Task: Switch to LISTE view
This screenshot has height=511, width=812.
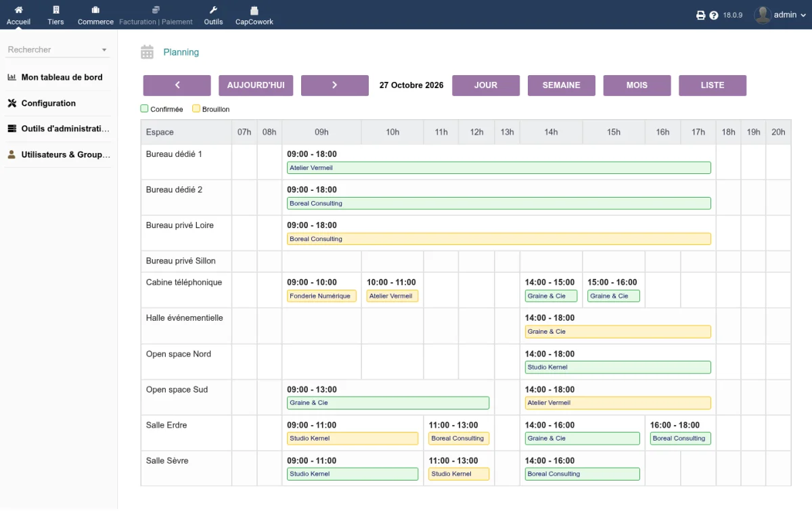Action: click(713, 85)
